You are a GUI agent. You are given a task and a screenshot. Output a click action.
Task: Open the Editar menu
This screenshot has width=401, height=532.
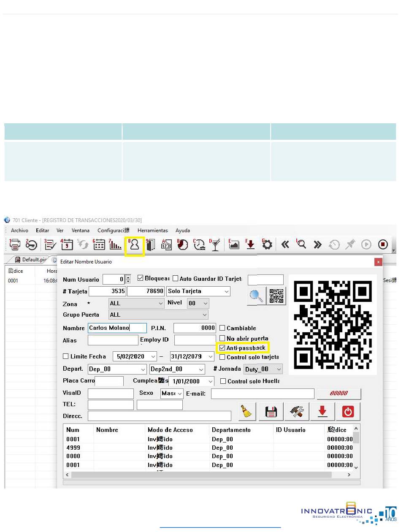pos(42,231)
